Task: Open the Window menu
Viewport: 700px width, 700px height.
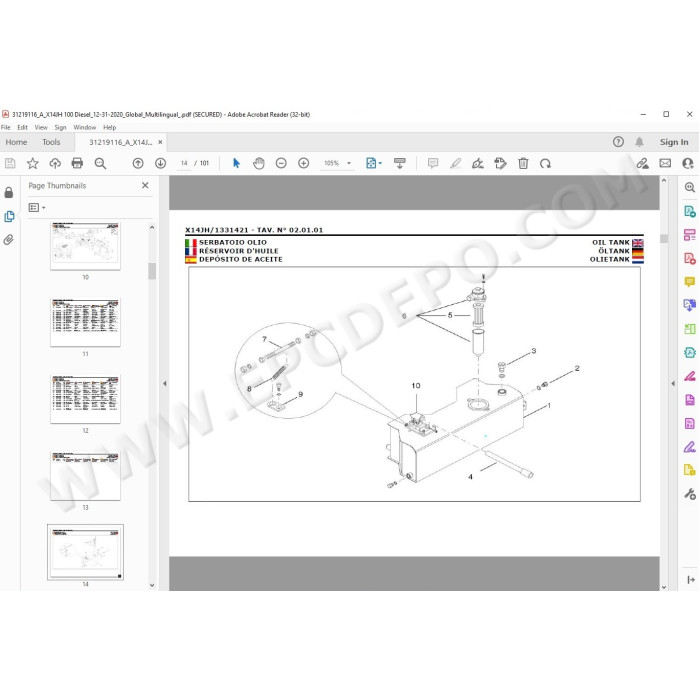Action: [x=85, y=127]
